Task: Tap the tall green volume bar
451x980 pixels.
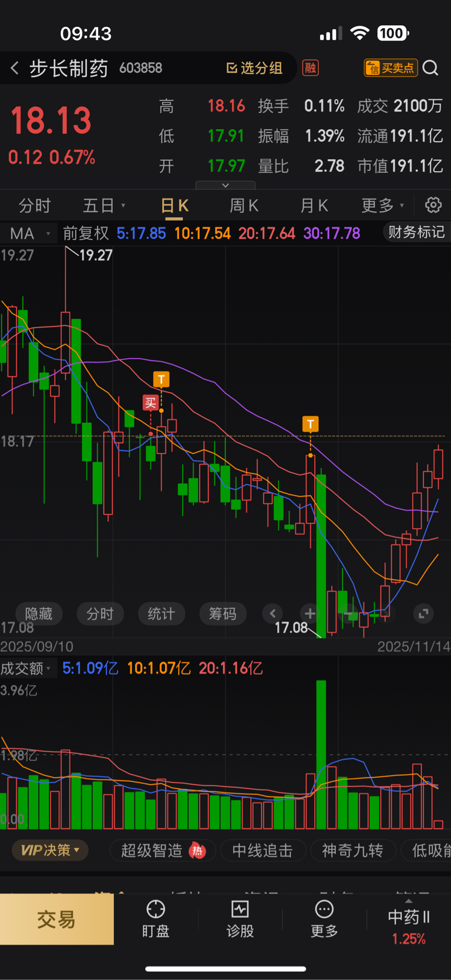Action: point(321,755)
